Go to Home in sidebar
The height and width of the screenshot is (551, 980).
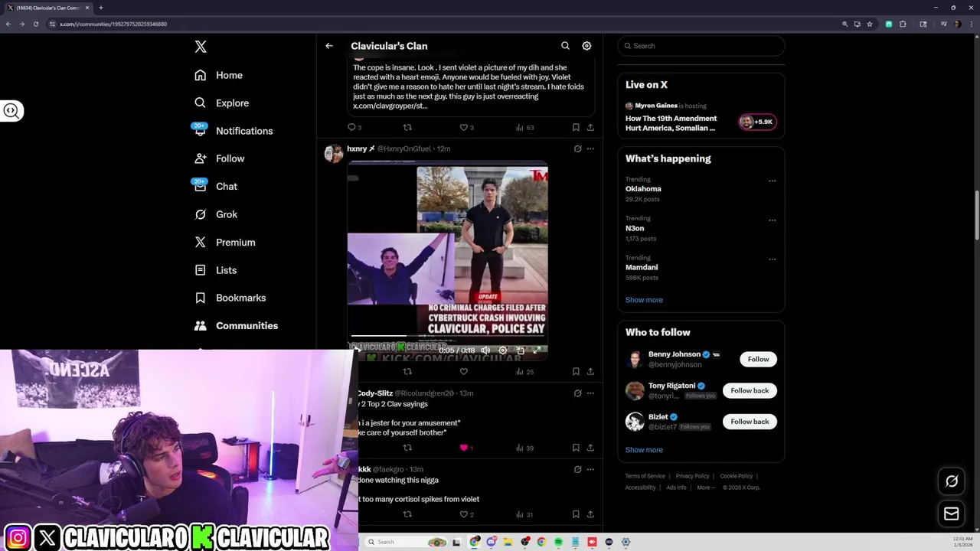pyautogui.click(x=218, y=75)
